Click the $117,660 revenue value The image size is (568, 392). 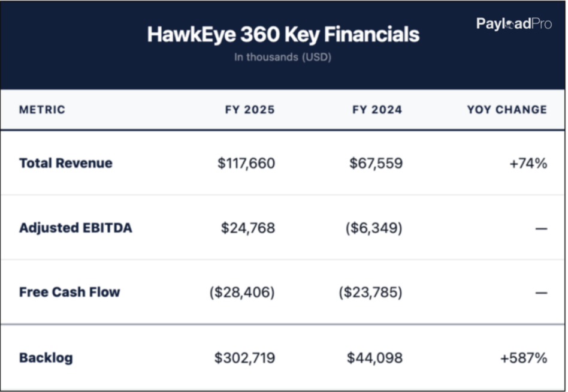click(246, 163)
